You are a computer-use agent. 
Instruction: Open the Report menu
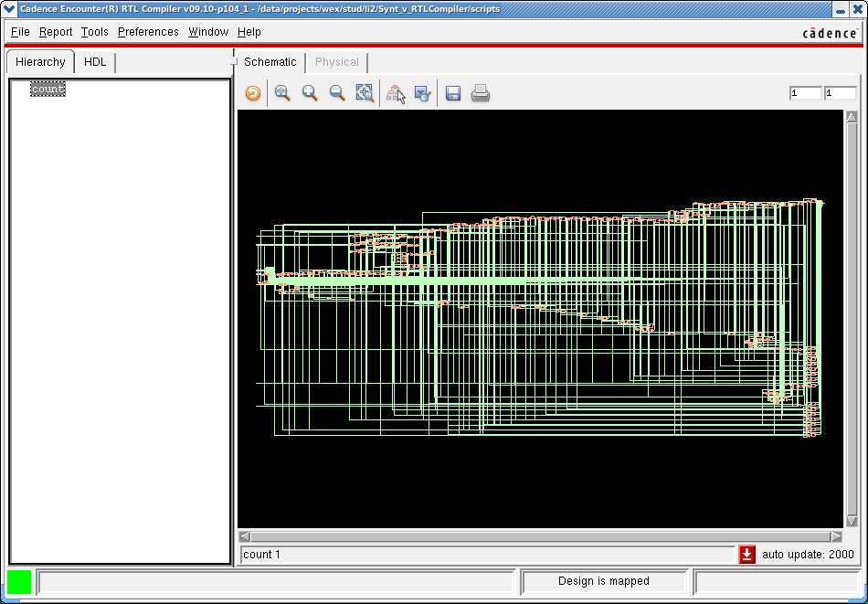(x=56, y=32)
